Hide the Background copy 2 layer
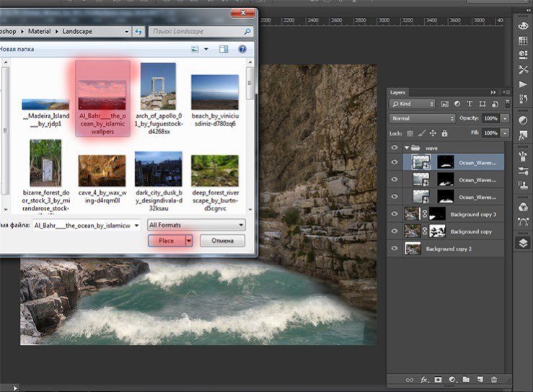 [x=395, y=249]
